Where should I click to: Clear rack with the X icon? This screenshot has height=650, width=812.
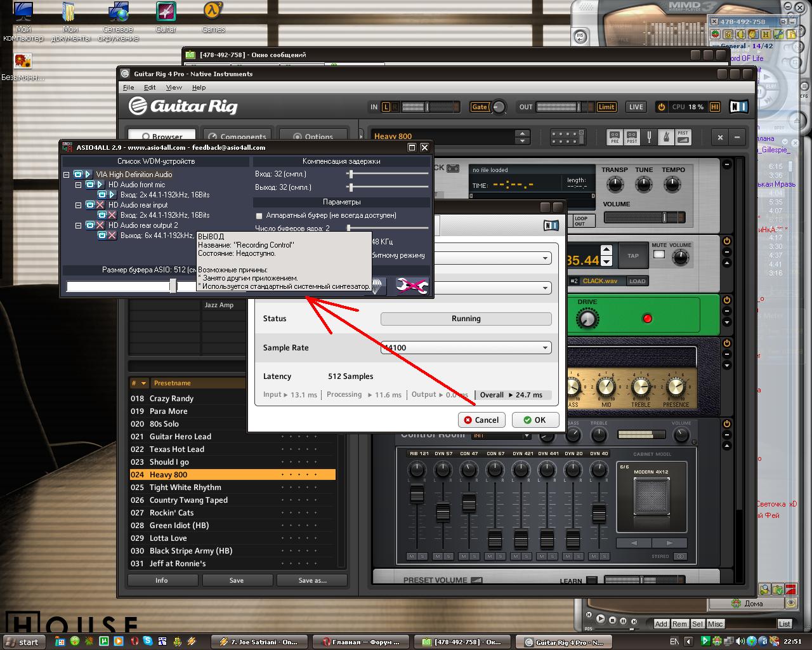click(720, 136)
